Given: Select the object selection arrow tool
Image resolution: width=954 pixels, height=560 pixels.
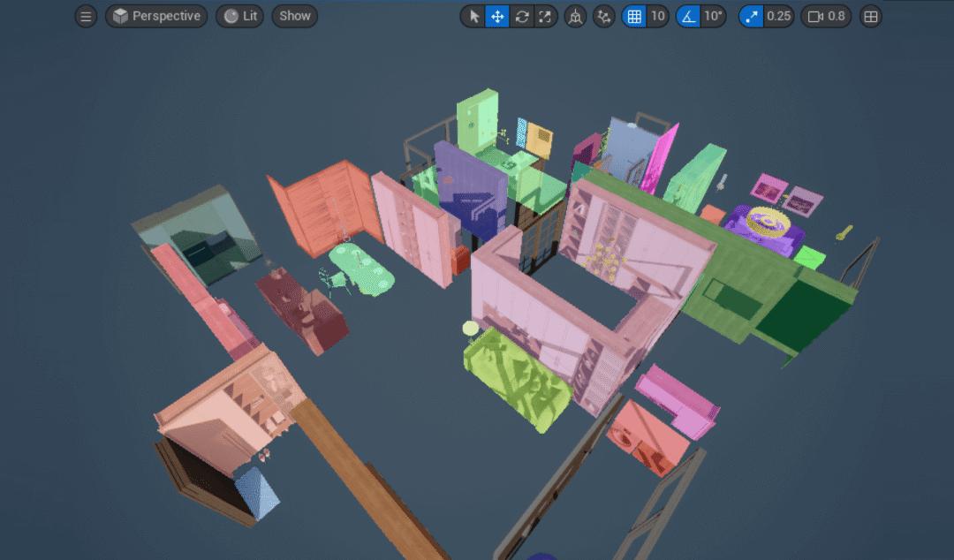Looking at the screenshot, I should tap(473, 16).
